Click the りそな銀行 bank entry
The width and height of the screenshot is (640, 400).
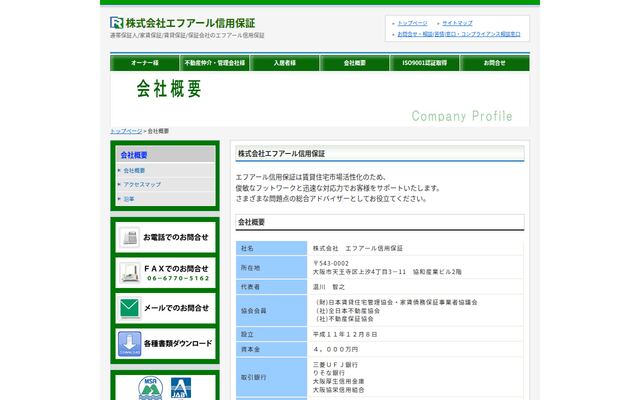[x=329, y=373]
